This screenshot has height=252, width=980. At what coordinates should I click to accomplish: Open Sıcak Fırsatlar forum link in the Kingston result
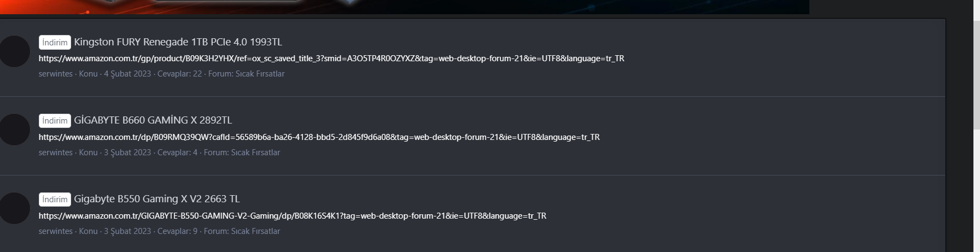260,74
